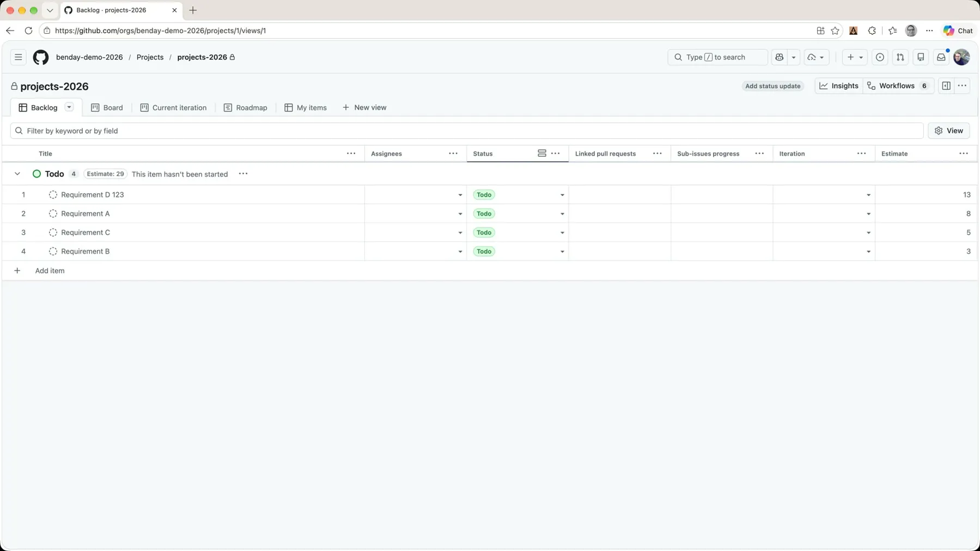This screenshot has width=980, height=551.
Task: Open Iteration dropdown for Requirement C
Action: click(868, 233)
